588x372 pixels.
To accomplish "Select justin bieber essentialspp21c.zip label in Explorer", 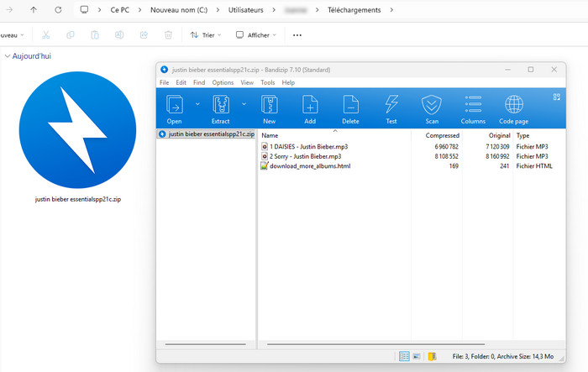I will point(78,199).
